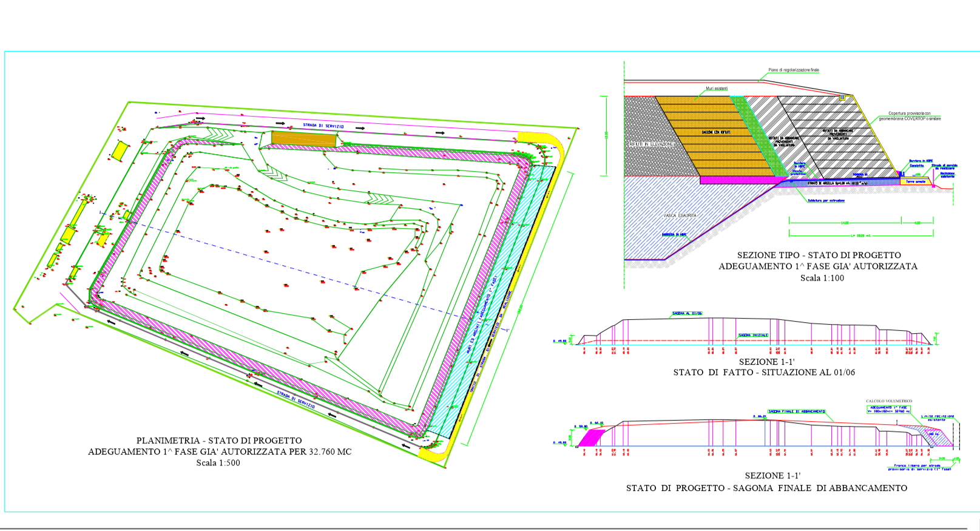Click the "Terre armate" label
The height and width of the screenshot is (531, 980).
916,181
